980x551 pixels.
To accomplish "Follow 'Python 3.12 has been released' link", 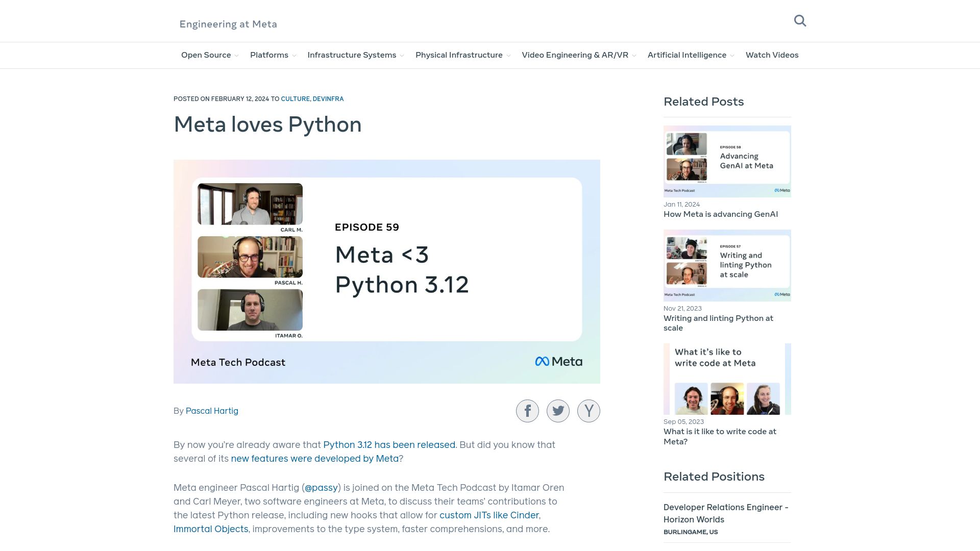I will point(389,445).
